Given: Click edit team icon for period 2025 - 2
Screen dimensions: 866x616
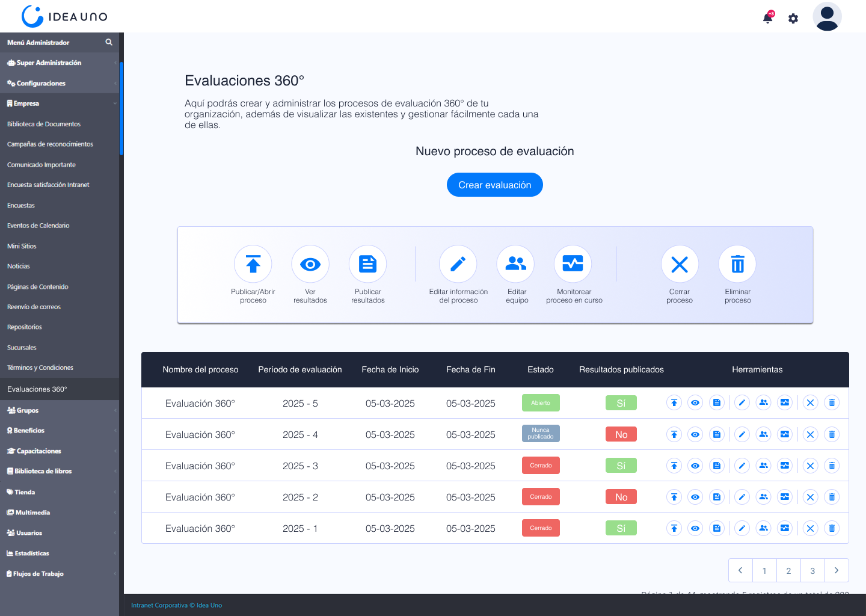Looking at the screenshot, I should coord(763,497).
